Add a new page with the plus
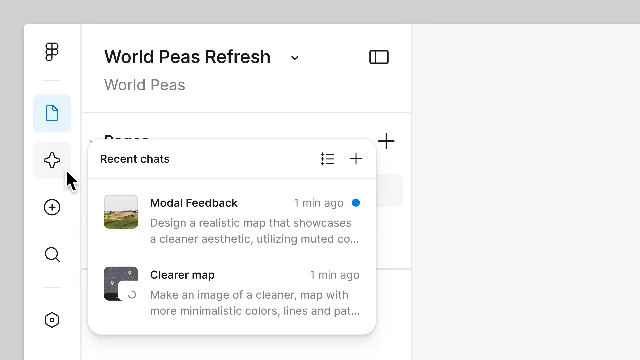Image resolution: width=640 pixels, height=360 pixels. coord(386,141)
